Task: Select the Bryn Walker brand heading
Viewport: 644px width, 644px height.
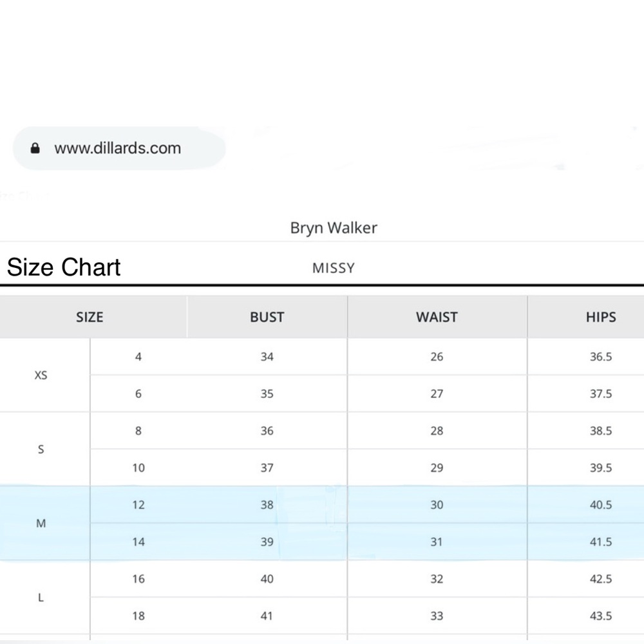Action: click(x=334, y=228)
